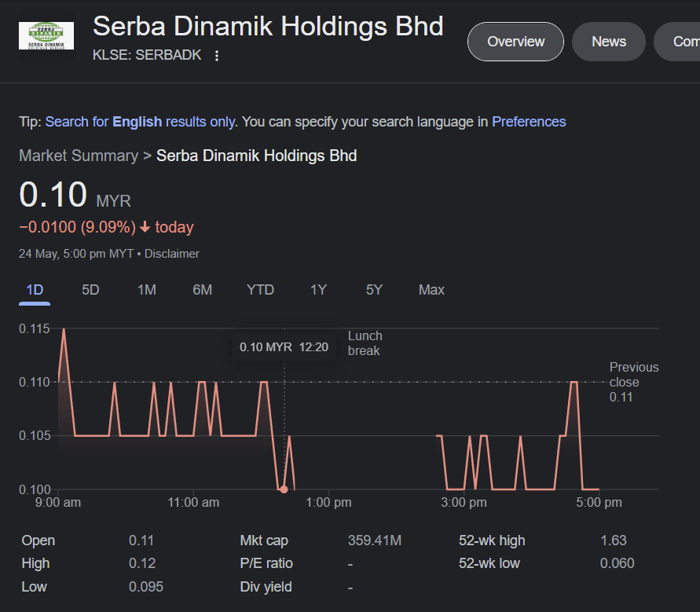Switch to the News tab
The image size is (700, 612).
609,42
